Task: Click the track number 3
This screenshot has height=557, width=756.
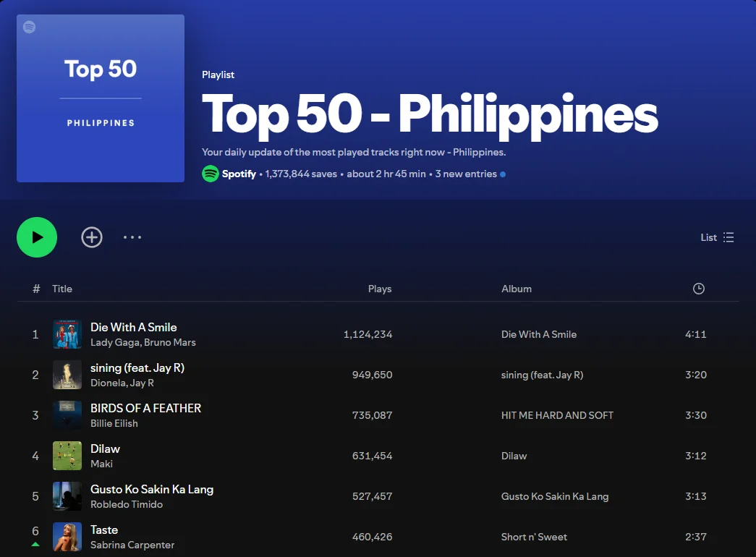Action: coord(35,415)
